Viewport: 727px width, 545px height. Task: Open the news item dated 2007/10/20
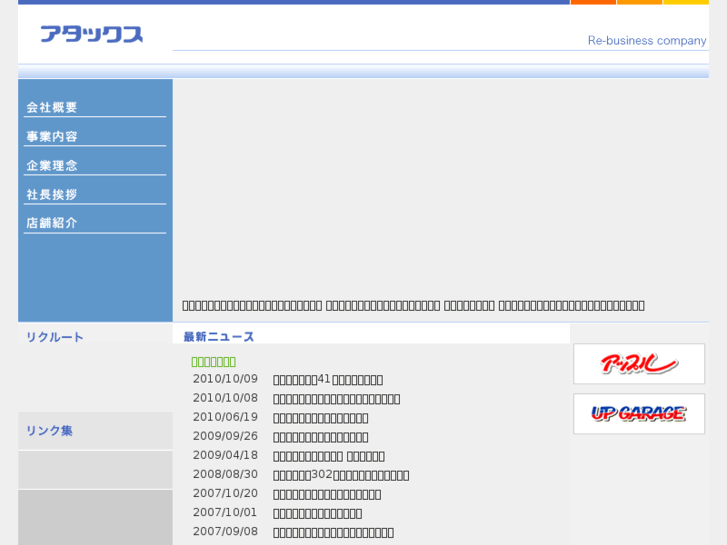click(x=327, y=494)
